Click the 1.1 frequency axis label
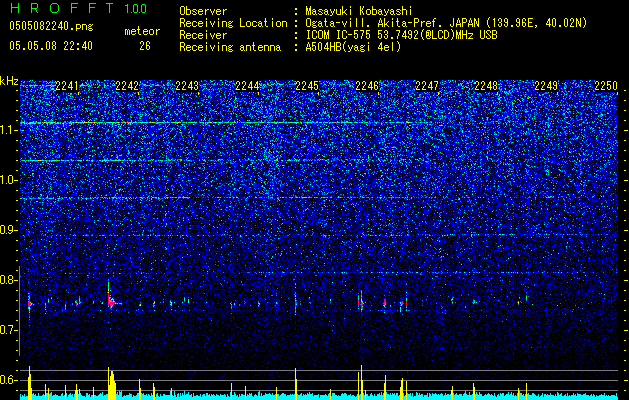Image resolution: width=629 pixels, height=400 pixels. [8, 130]
